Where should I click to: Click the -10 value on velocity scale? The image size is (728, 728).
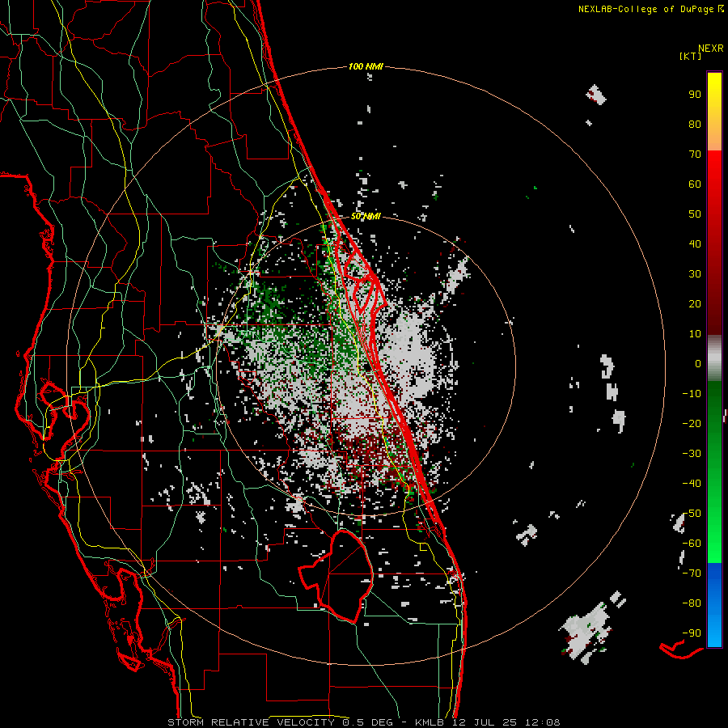pyautogui.click(x=692, y=394)
